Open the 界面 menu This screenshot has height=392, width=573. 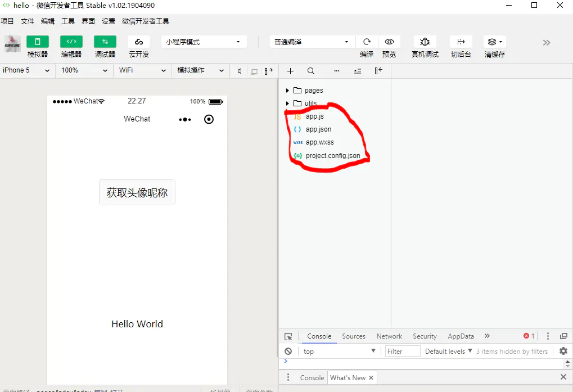(88, 21)
